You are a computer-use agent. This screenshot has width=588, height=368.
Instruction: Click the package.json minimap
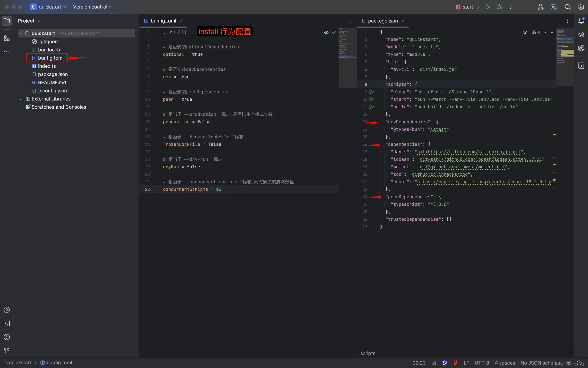[565, 57]
